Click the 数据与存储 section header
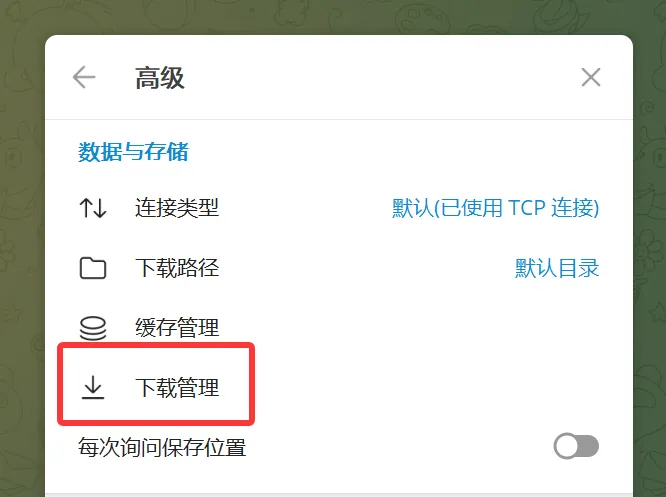Image resolution: width=666 pixels, height=497 pixels. tap(133, 152)
